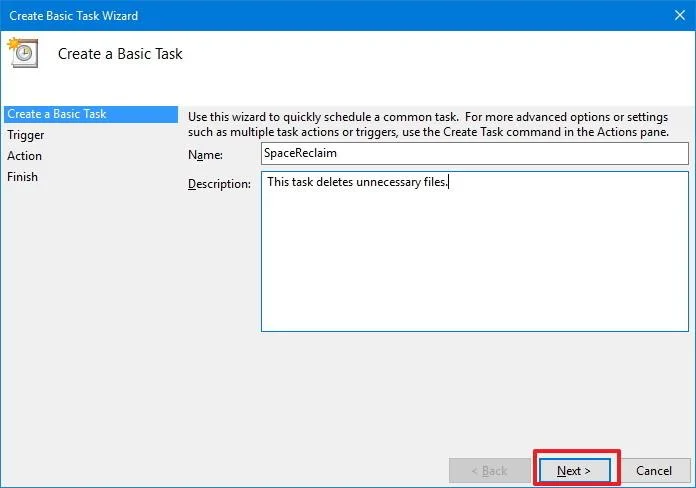The width and height of the screenshot is (696, 488).
Task: Click the Name: label
Action: tap(206, 155)
